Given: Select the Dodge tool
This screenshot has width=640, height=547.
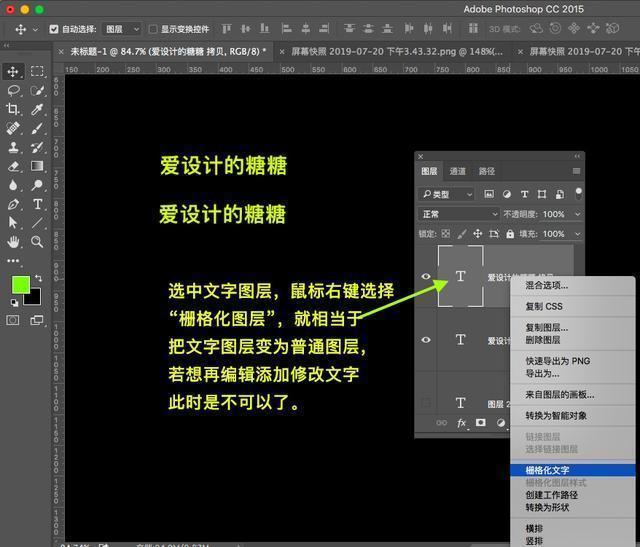Looking at the screenshot, I should click(37, 185).
